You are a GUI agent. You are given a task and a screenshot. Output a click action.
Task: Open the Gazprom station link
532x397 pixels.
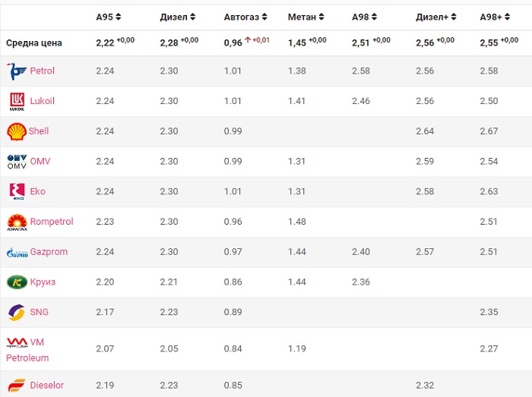49,252
